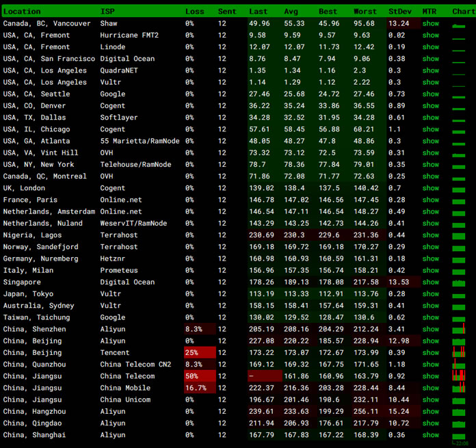Show MTR for UK London Cogent

tap(430, 188)
